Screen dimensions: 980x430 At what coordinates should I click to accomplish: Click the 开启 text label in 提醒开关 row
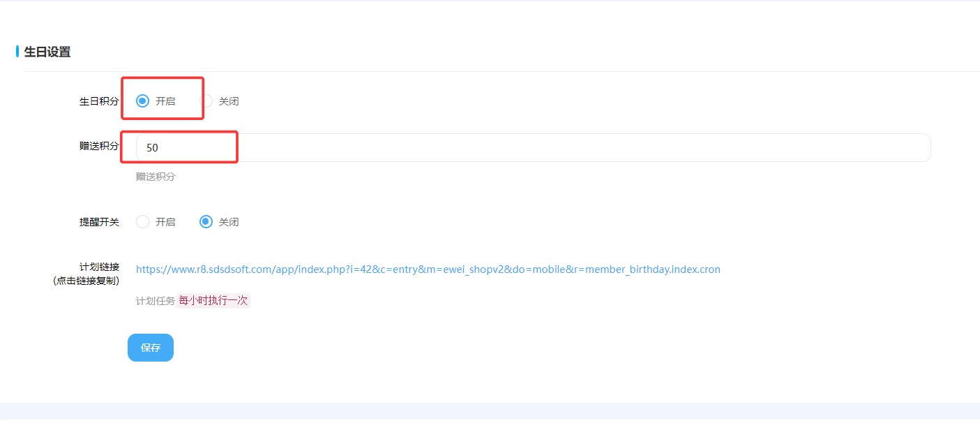(165, 222)
